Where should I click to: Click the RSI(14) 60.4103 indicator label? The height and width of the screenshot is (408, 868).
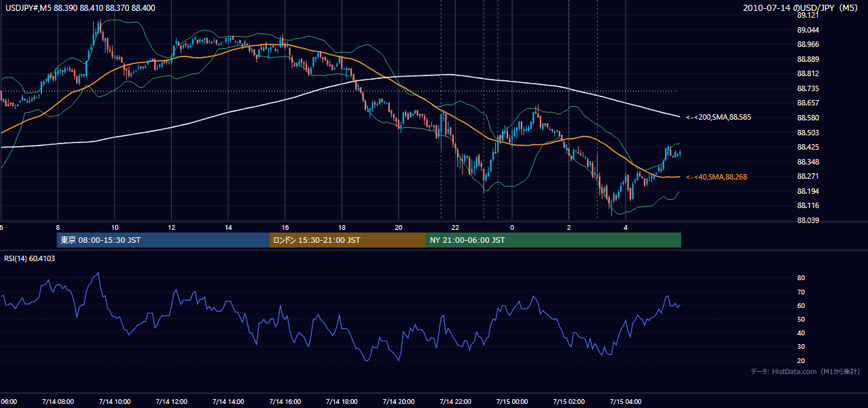tap(30, 258)
